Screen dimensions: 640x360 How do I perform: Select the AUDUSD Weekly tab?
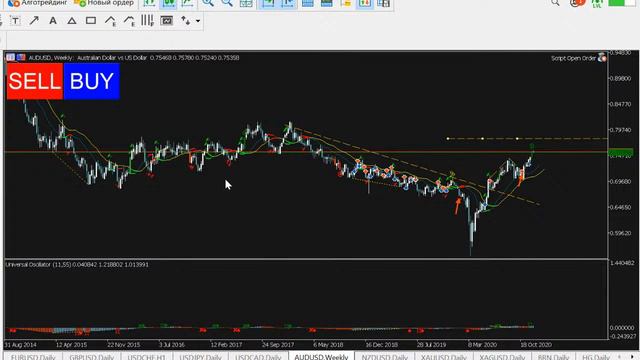coord(321,357)
